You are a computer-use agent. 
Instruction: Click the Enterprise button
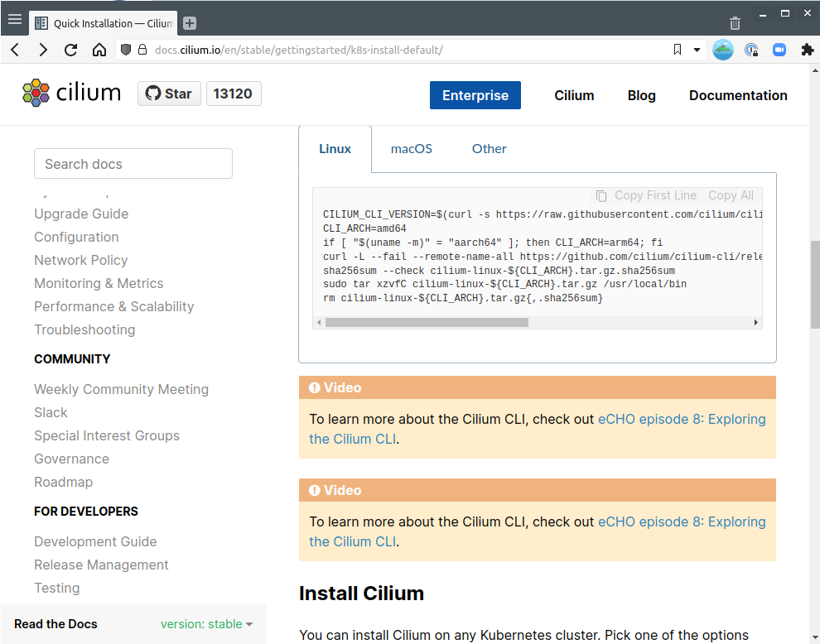[475, 95]
